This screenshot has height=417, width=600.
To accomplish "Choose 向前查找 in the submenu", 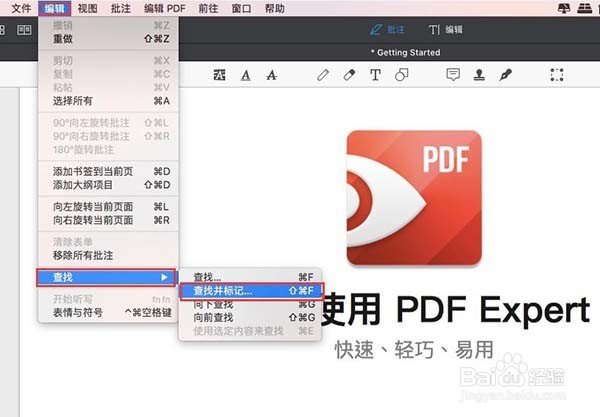I will click(x=250, y=318).
